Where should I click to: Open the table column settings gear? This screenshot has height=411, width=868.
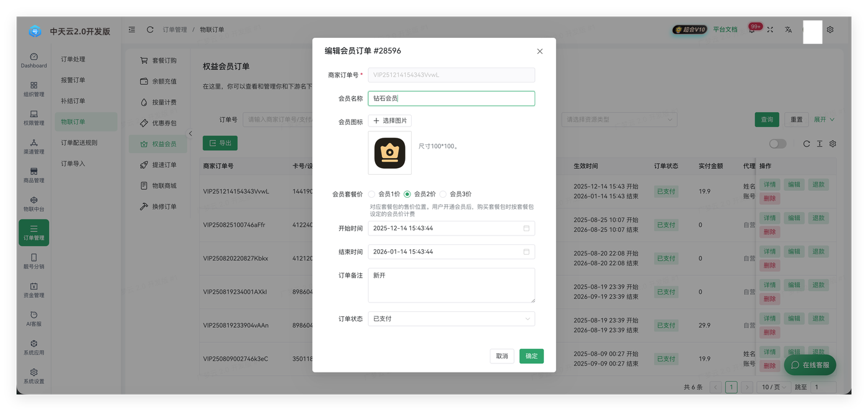tap(833, 143)
